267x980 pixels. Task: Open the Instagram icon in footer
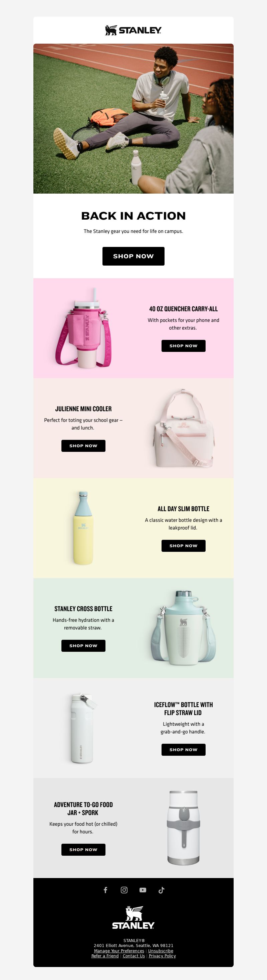click(x=124, y=890)
